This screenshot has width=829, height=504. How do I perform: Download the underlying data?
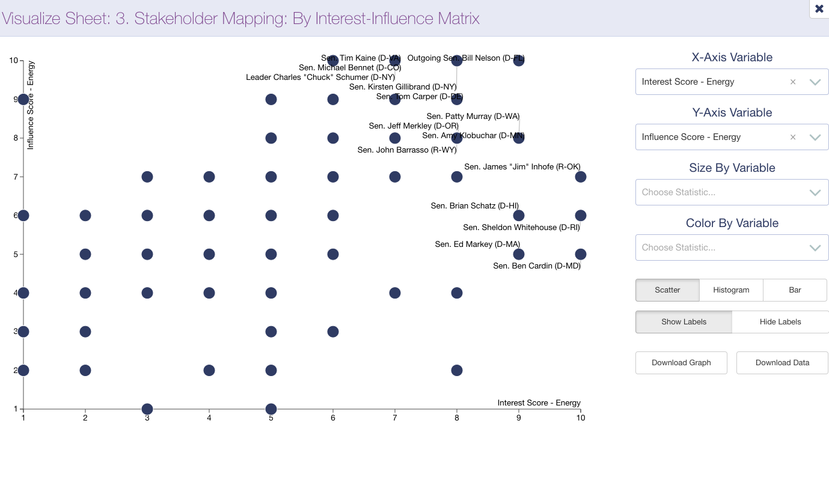pos(782,363)
